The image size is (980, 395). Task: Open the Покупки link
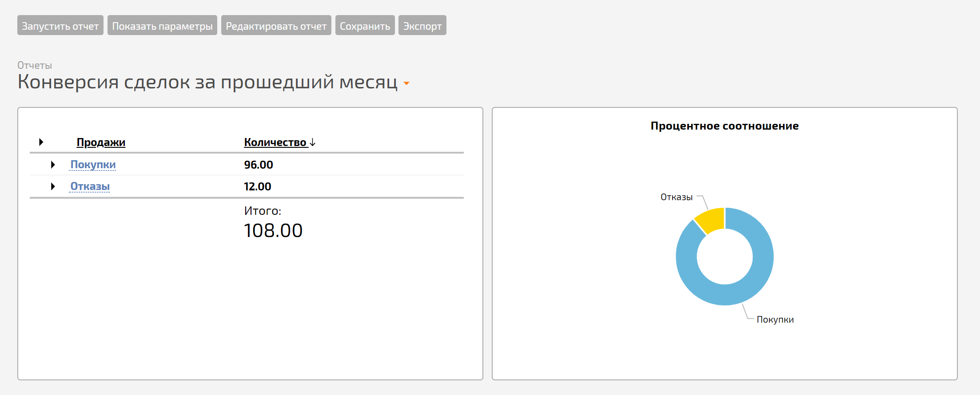93,165
